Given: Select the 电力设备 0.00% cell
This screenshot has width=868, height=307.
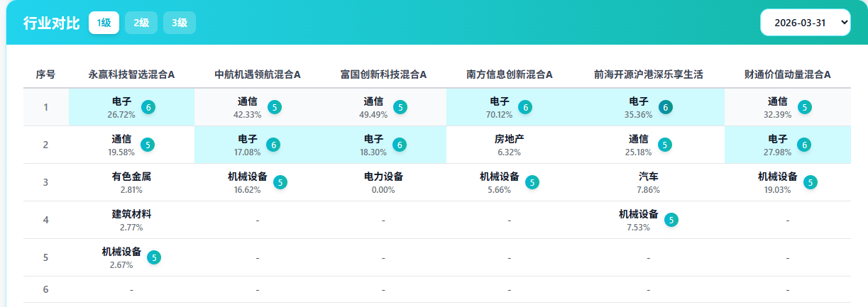Looking at the screenshot, I should pyautogui.click(x=383, y=182).
